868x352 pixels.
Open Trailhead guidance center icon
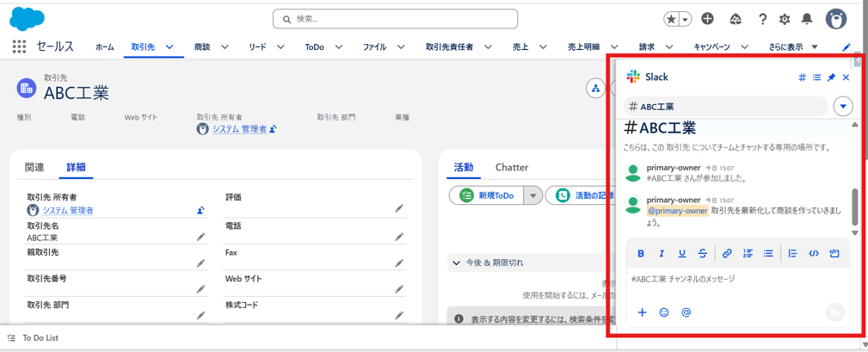point(736,20)
